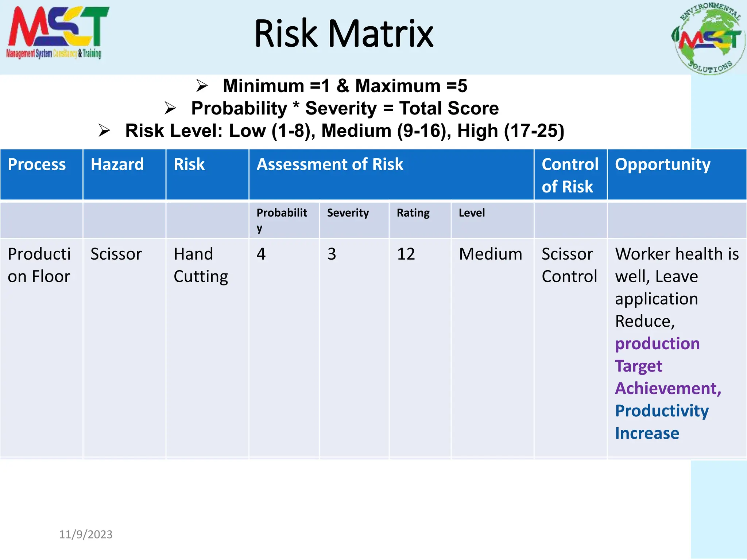Click the arrow bullet before Minimum line
Viewport: 747px width, 560px height.
pyautogui.click(x=202, y=86)
